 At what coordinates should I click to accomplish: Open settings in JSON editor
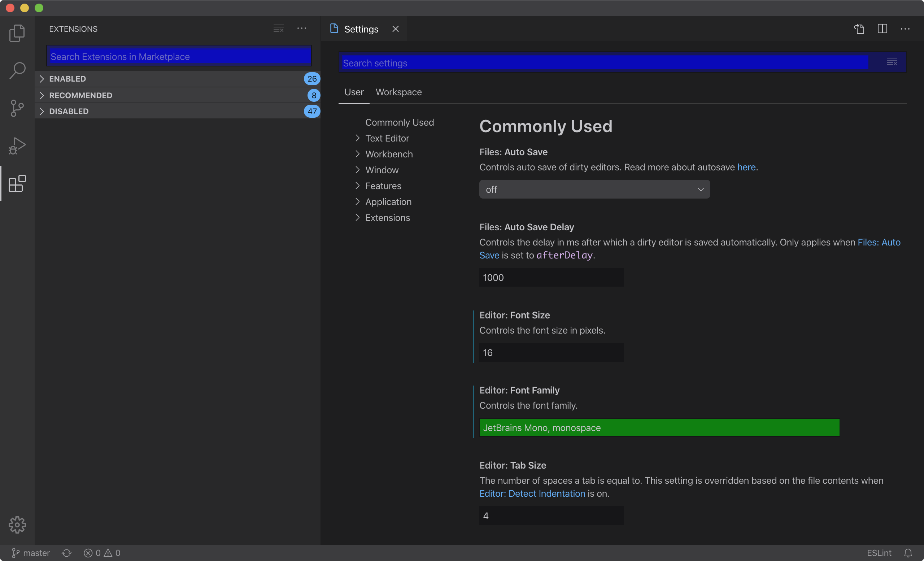pos(859,29)
